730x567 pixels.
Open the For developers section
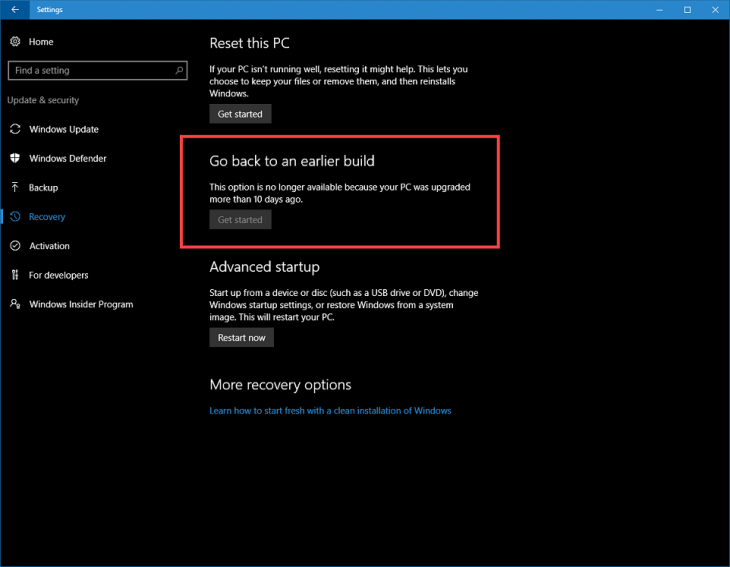click(x=59, y=275)
